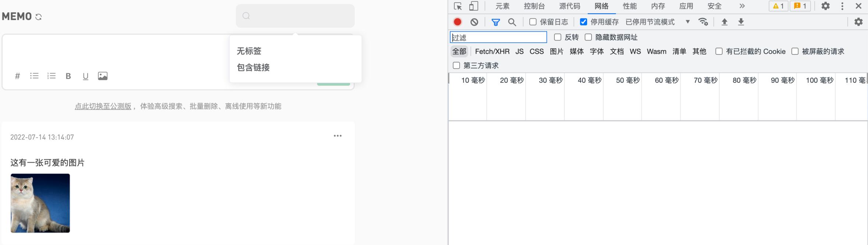
Task: Filter requests by 字体 type
Action: tap(597, 52)
